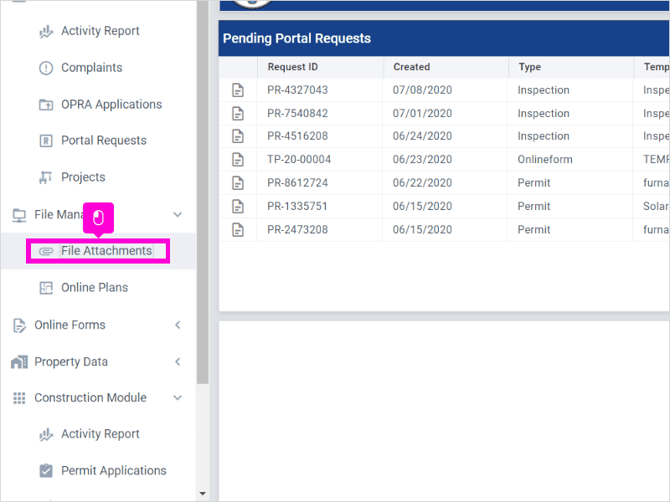This screenshot has height=502, width=670.
Task: Click the Pending Portal Requests panel title
Action: click(x=297, y=38)
